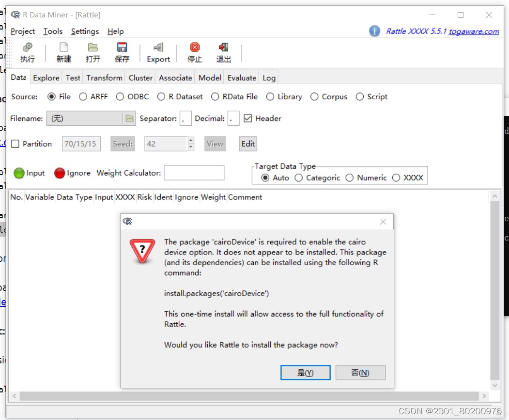
Task: Select the Data tab
Action: click(x=18, y=77)
